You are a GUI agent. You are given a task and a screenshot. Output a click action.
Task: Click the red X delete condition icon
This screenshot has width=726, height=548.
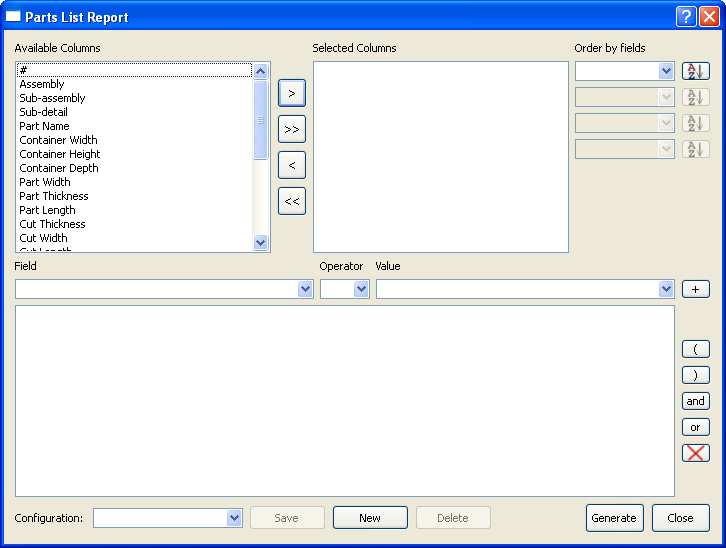pos(695,453)
